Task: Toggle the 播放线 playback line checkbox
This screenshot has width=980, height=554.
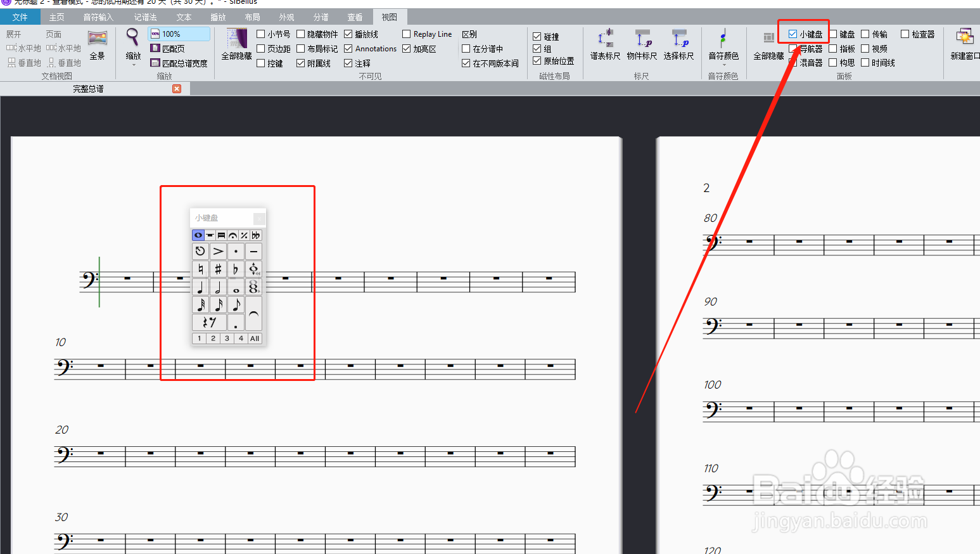Action: (x=348, y=34)
